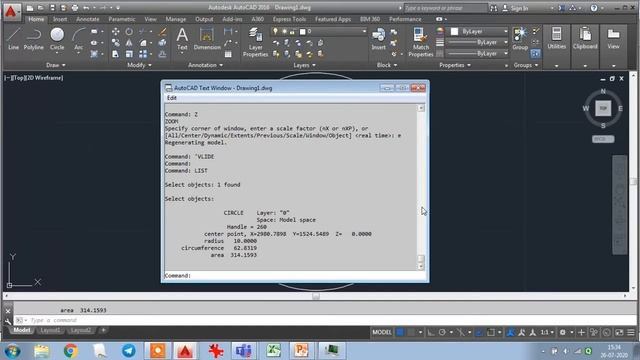Image resolution: width=640 pixels, height=360 pixels.
Task: Select the Line drawing tool
Action: [13, 39]
